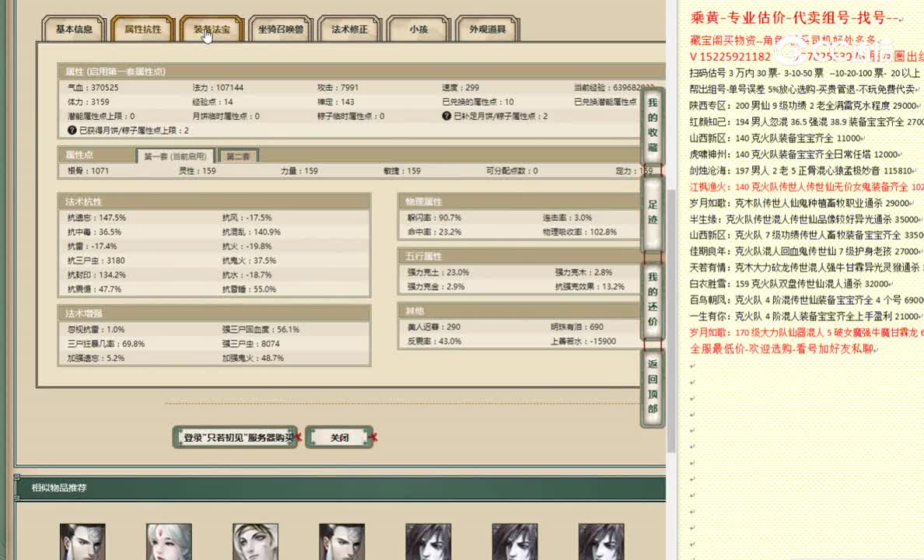Select 第一套 (当前启用) attribute set tab

click(x=175, y=156)
